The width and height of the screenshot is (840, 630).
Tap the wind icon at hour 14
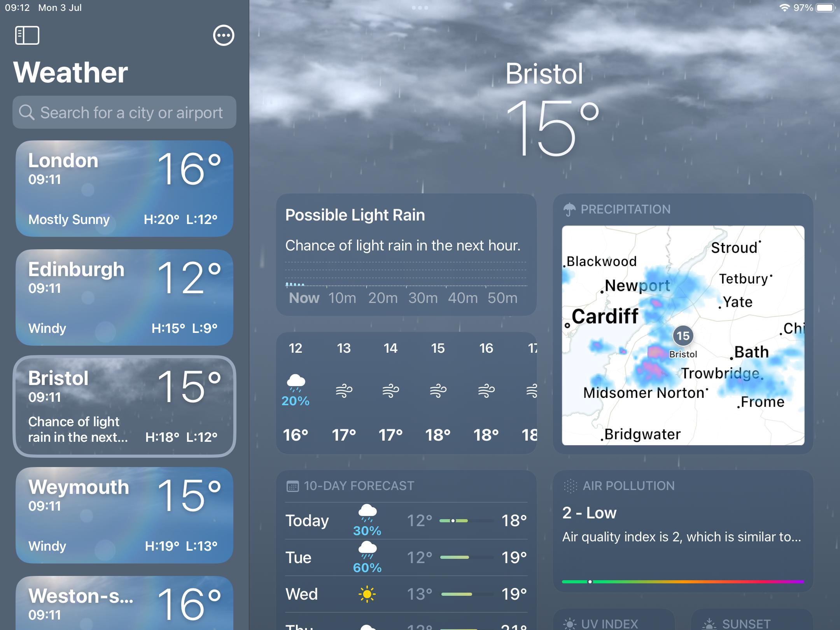(x=391, y=390)
